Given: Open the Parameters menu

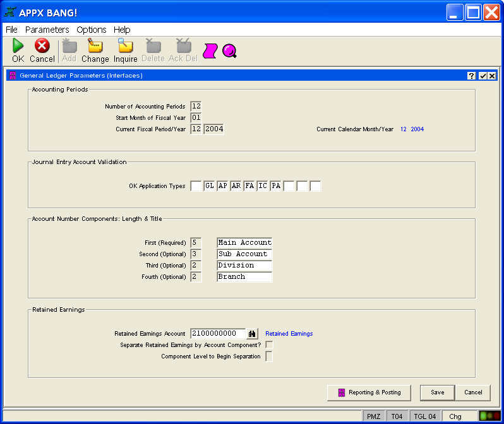Looking at the screenshot, I should pyautogui.click(x=47, y=30).
